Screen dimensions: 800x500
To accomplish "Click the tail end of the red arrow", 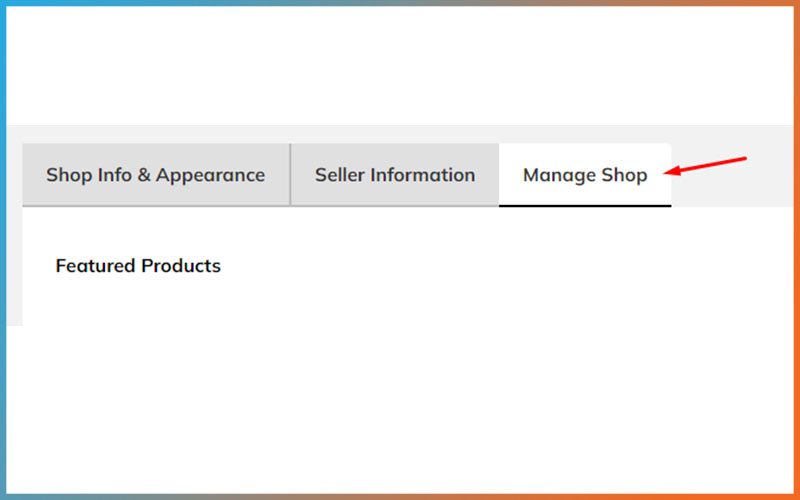I will tap(742, 159).
